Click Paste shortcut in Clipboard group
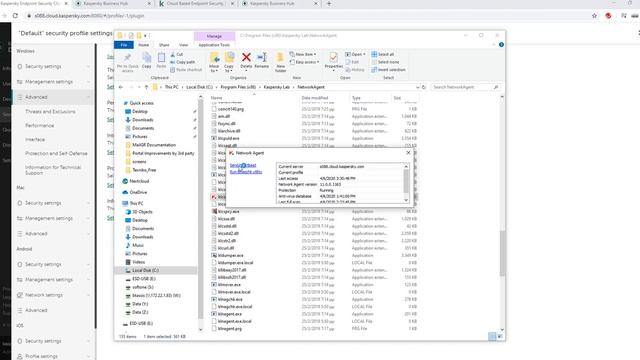Screen dimensions: 640x360 (186, 70)
